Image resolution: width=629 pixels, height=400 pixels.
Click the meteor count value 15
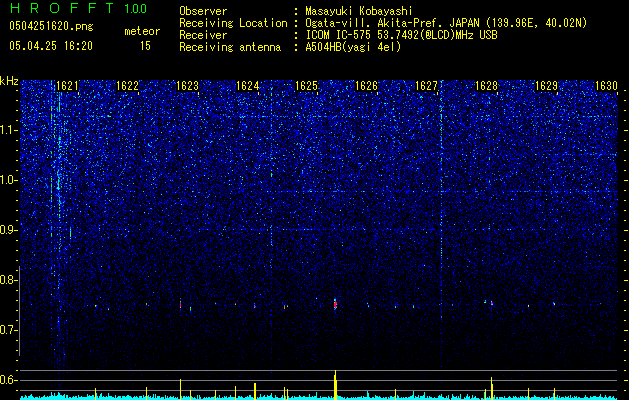point(145,46)
